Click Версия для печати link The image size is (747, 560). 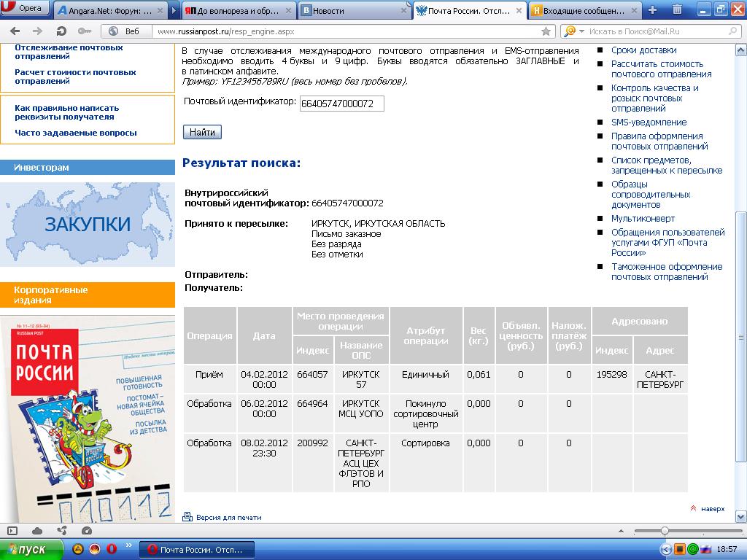228,518
